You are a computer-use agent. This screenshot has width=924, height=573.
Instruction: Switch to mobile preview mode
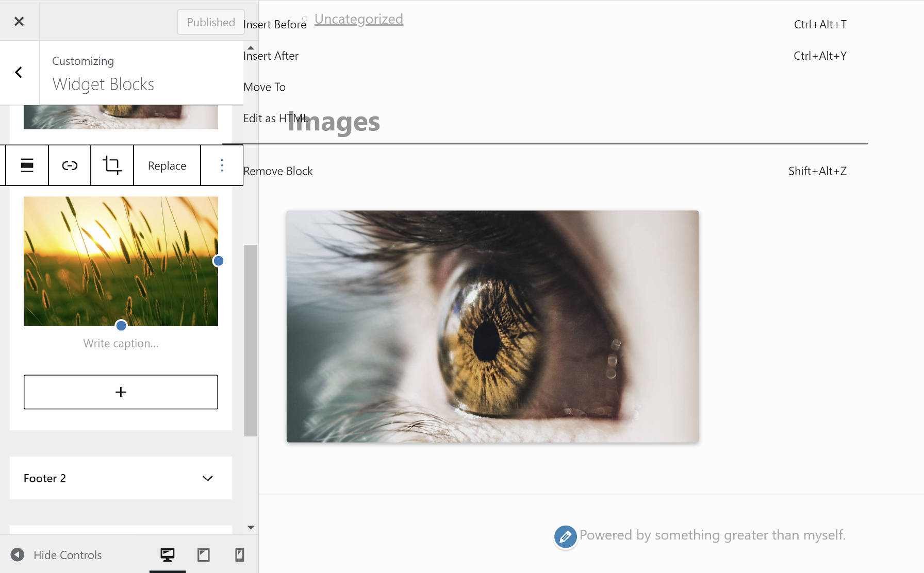click(x=239, y=555)
